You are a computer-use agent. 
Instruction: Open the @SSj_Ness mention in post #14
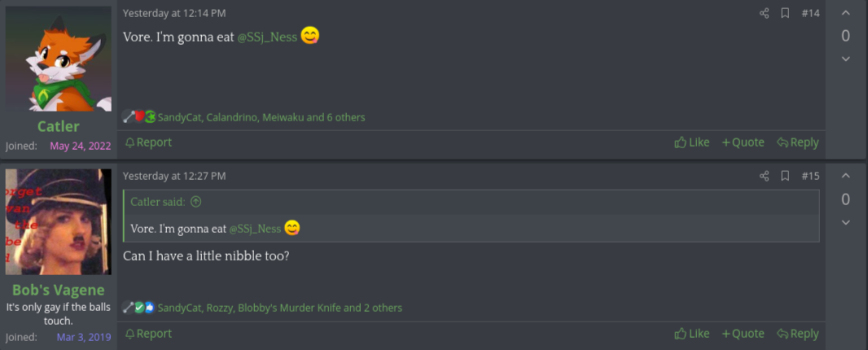click(267, 37)
